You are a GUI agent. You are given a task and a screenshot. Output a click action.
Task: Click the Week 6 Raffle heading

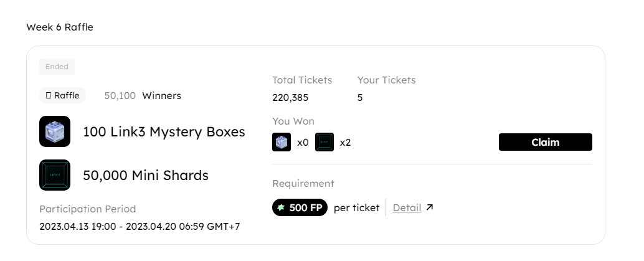(x=60, y=27)
